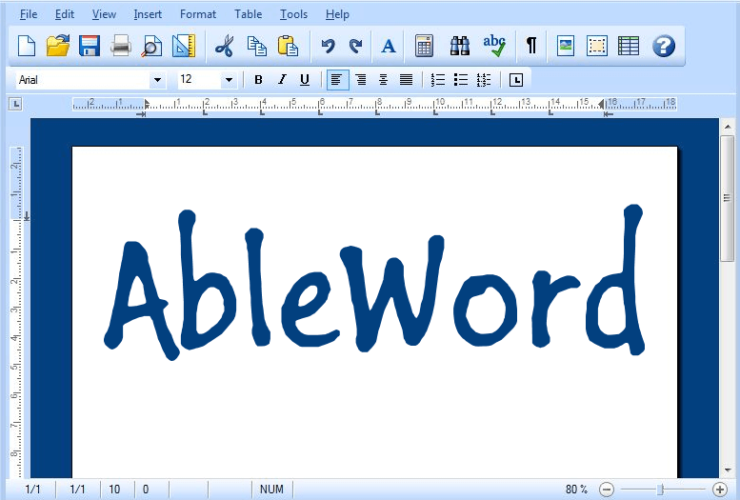Undo the last action

[328, 46]
